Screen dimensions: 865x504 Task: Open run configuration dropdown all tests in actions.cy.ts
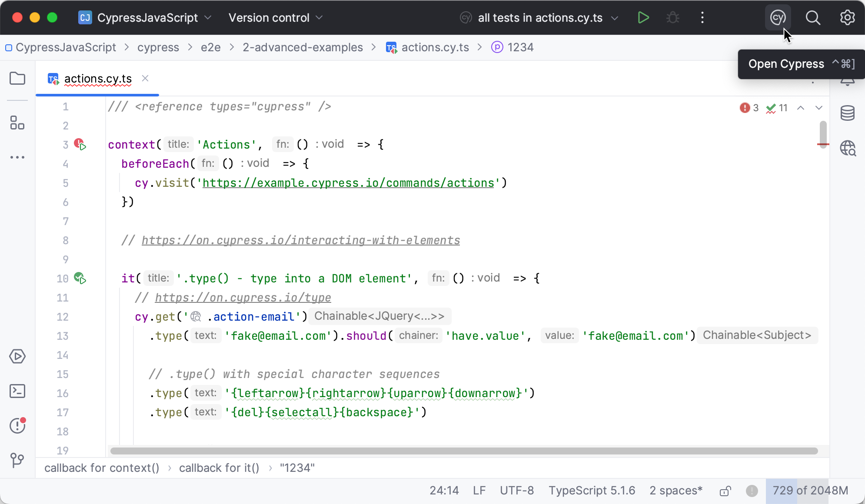point(539,18)
